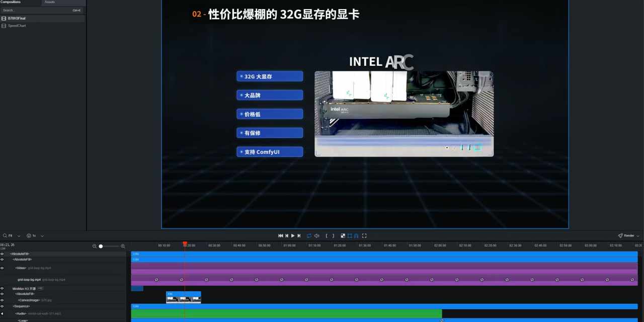Hide the Sequence layer
This screenshot has width=644, height=322.
point(2,306)
